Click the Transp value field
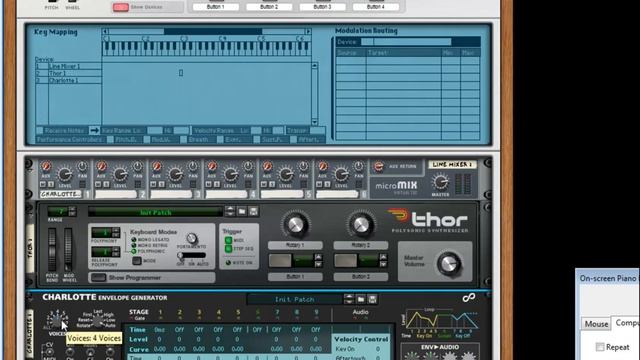This screenshot has height=360, width=640. pyautogui.click(x=317, y=131)
